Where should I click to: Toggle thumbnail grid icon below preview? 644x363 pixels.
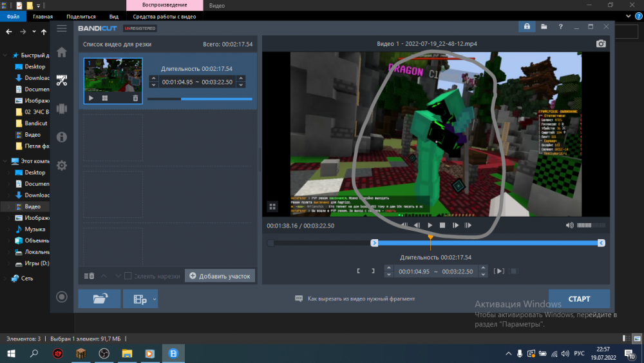(272, 207)
